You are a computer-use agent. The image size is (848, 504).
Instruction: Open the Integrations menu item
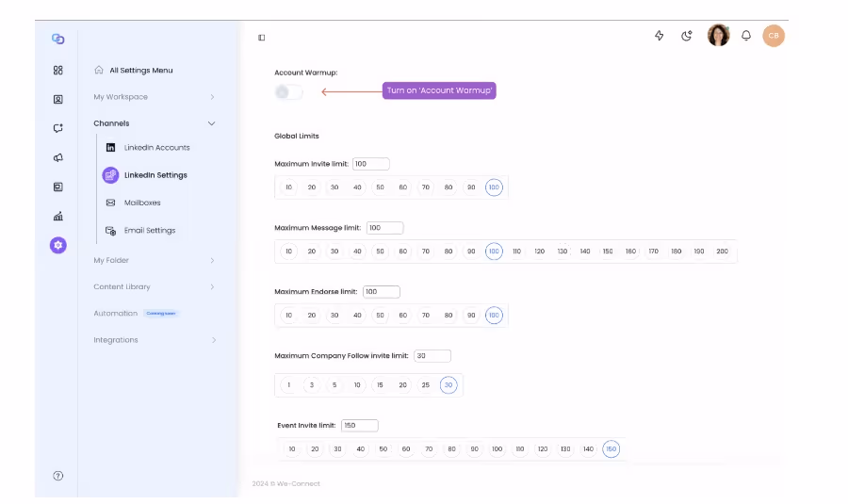click(116, 340)
